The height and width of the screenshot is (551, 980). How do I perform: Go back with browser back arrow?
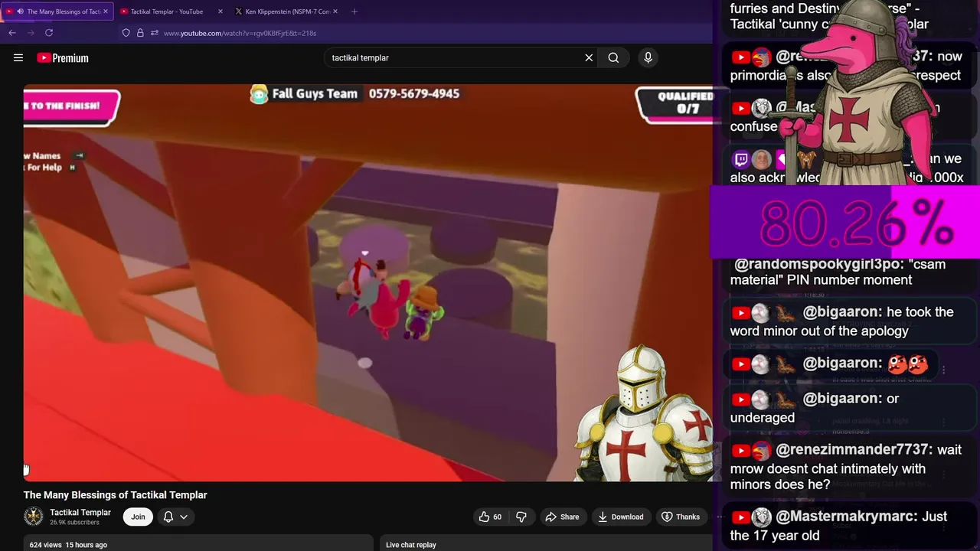pos(12,33)
